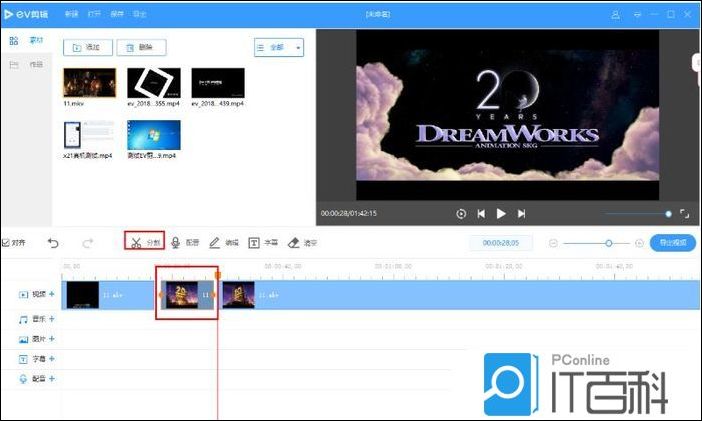The image size is (702, 421).
Task: Adjust the timeline zoom slider
Action: pyautogui.click(x=596, y=243)
